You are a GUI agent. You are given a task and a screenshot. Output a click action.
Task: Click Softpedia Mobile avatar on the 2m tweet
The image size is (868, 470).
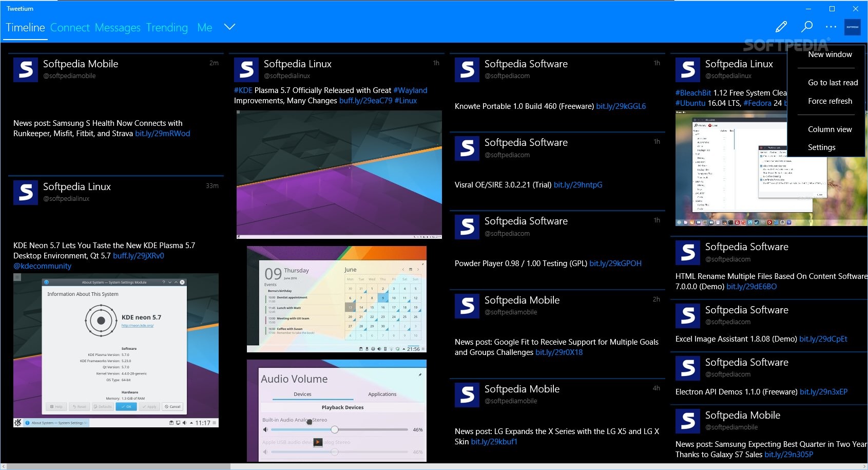pos(26,70)
